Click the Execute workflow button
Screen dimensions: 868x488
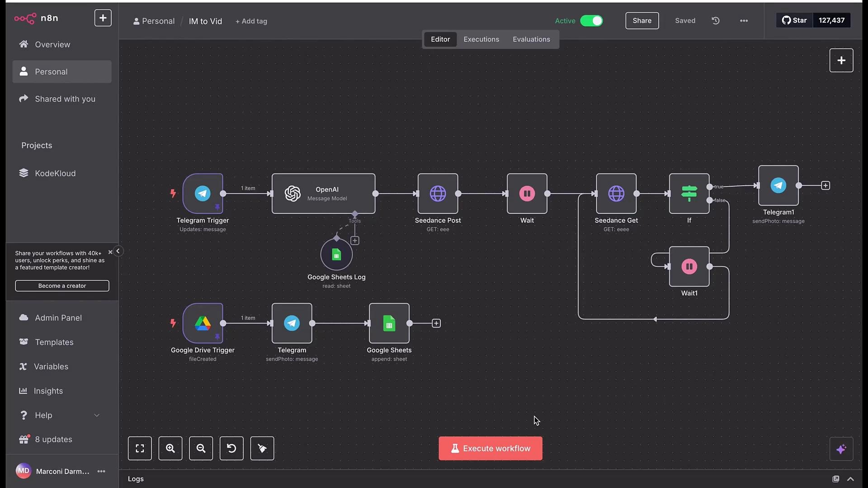coord(491,448)
